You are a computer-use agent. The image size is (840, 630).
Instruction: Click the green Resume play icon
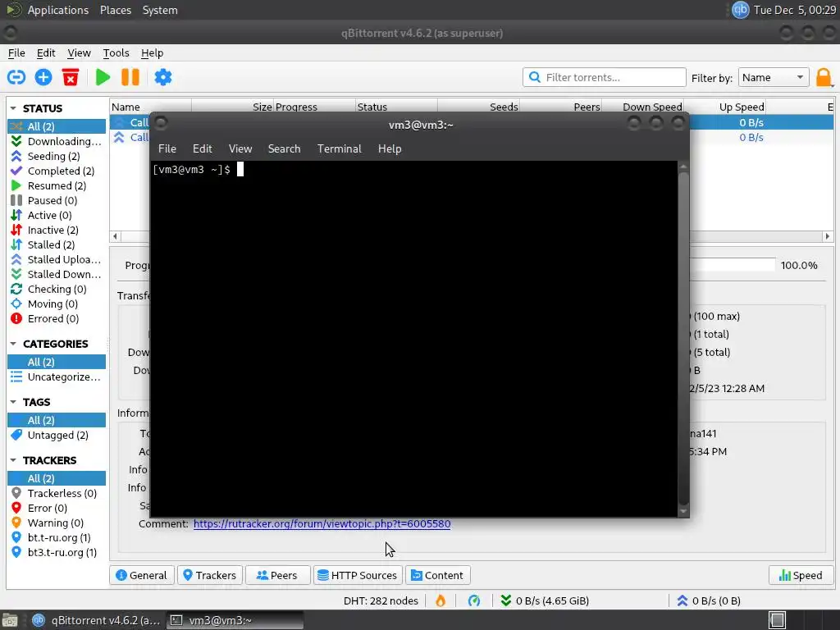tap(103, 77)
